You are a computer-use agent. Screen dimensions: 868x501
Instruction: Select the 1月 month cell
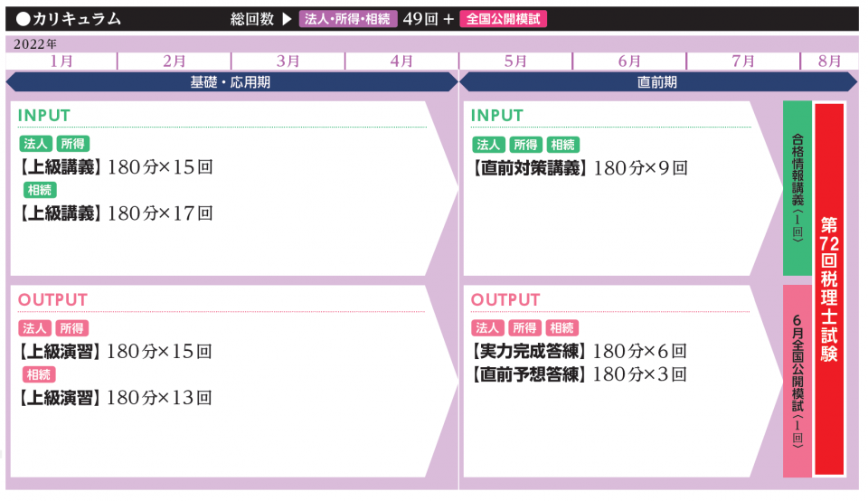pyautogui.click(x=61, y=61)
